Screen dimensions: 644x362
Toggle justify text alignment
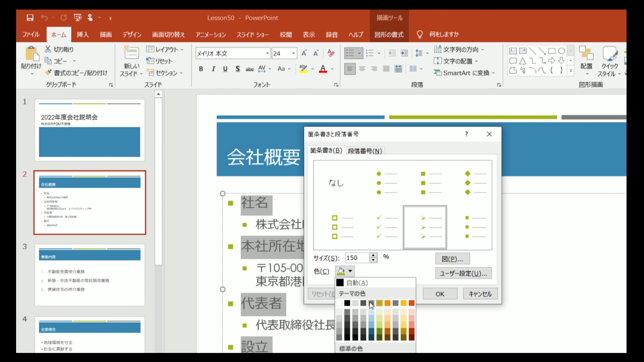pyautogui.click(x=386, y=69)
